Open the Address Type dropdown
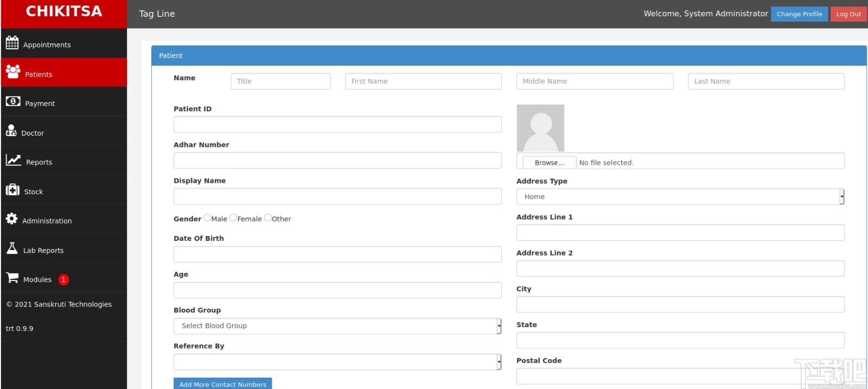This screenshot has height=389, width=868. 680,197
